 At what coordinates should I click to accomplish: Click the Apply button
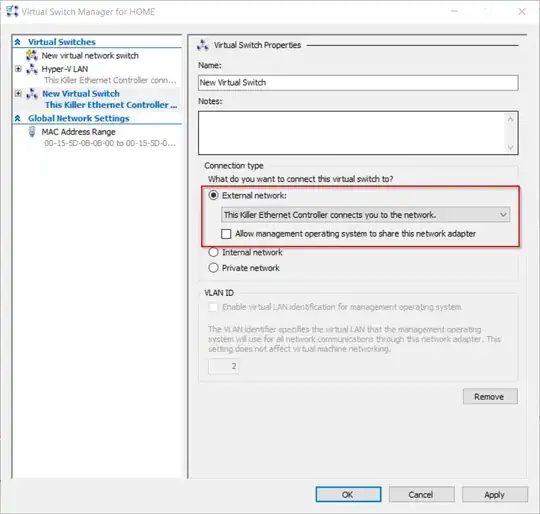495,494
